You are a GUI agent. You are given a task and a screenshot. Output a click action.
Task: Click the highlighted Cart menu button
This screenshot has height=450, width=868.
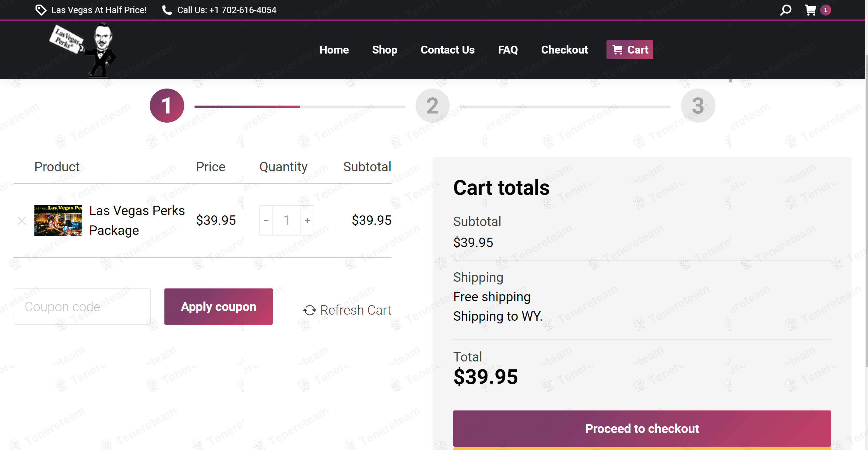(x=630, y=50)
